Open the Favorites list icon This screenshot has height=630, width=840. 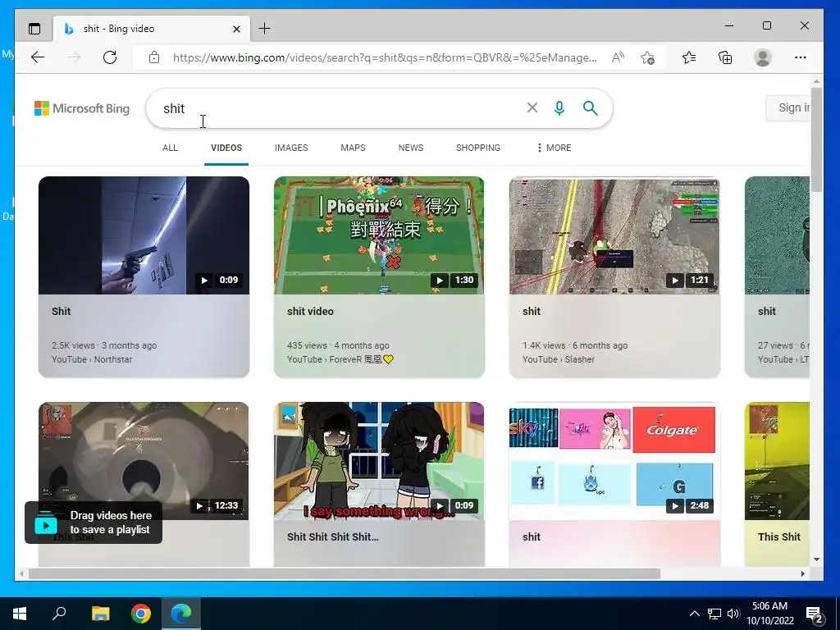pos(689,57)
